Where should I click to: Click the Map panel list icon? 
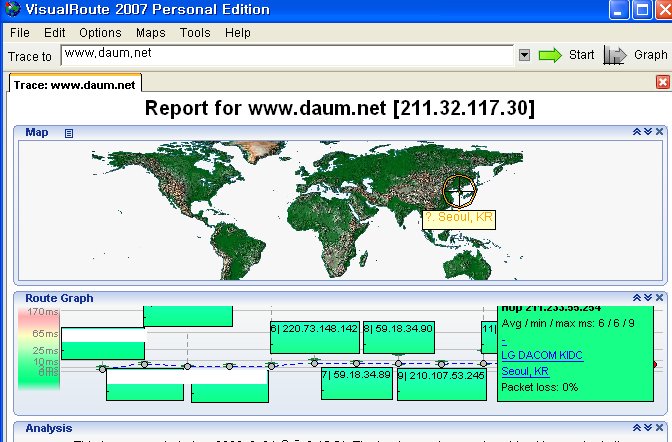[69, 133]
